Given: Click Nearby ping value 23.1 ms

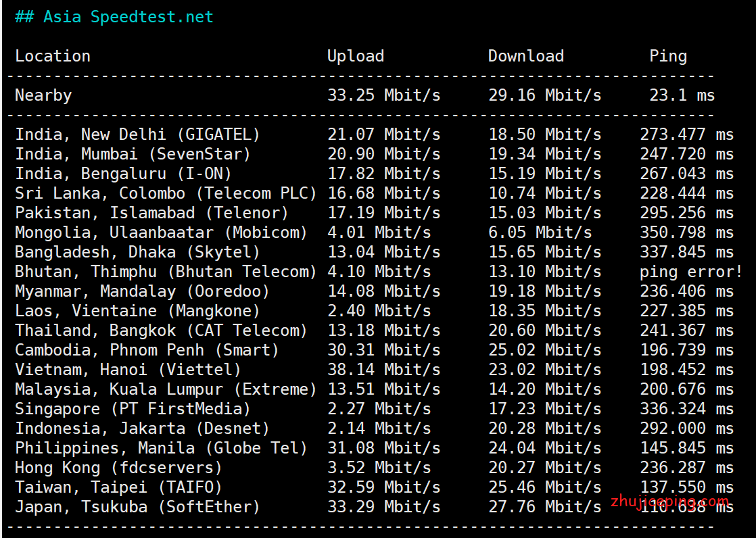Looking at the screenshot, I should point(682,95).
